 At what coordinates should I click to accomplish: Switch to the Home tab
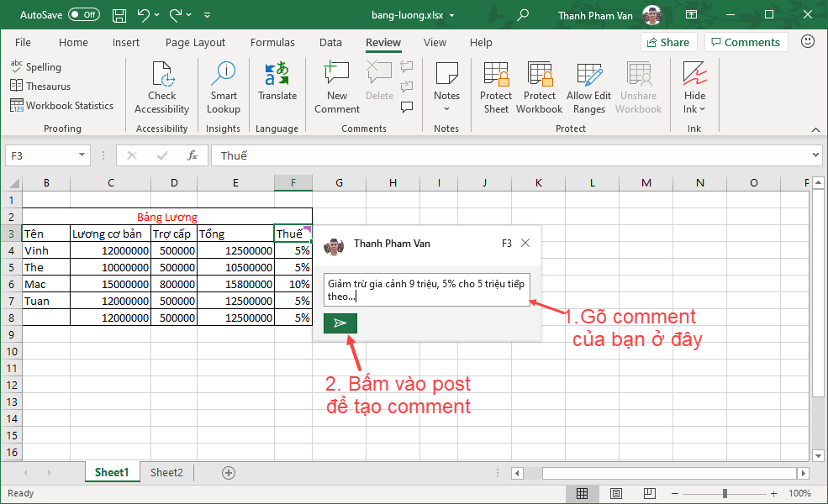coord(73,42)
